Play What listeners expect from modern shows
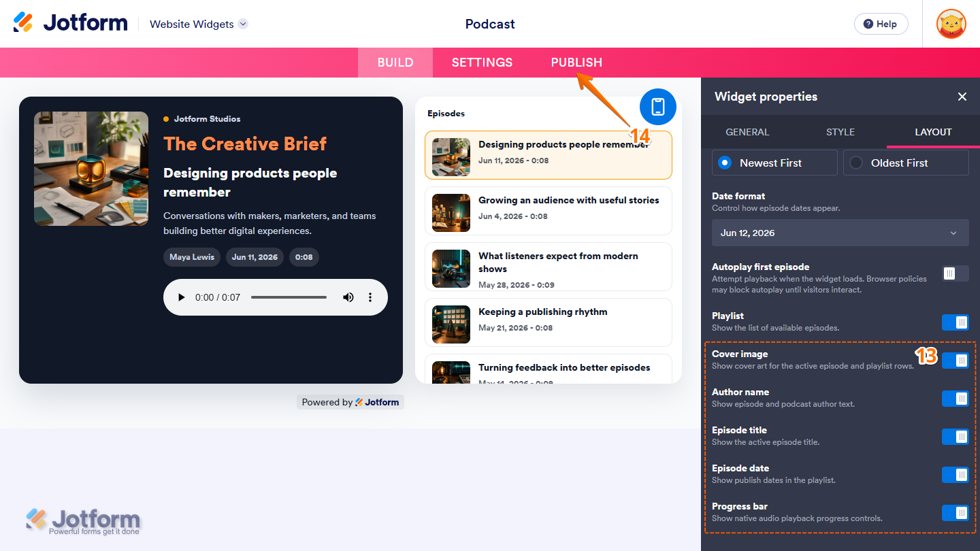Screen dimensions: 980x551 tap(549, 267)
